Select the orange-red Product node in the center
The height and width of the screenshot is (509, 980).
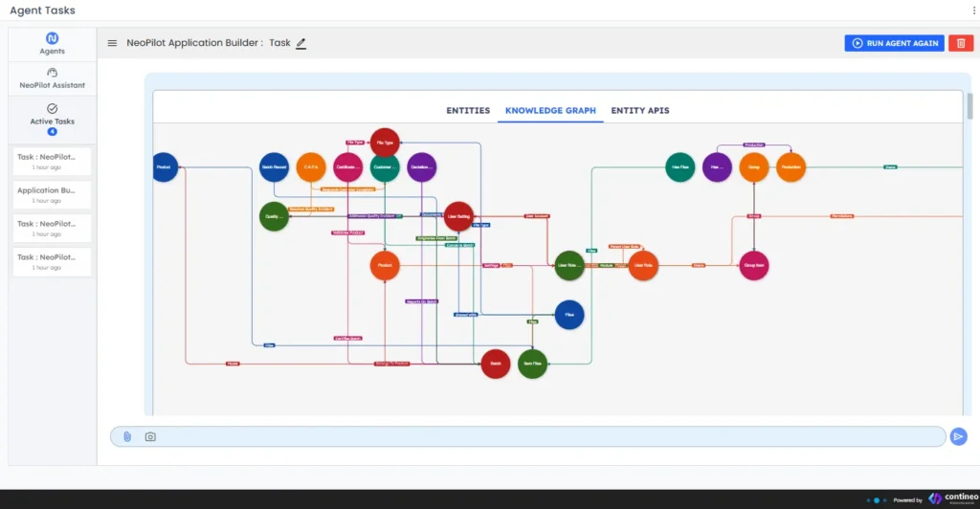coord(385,265)
